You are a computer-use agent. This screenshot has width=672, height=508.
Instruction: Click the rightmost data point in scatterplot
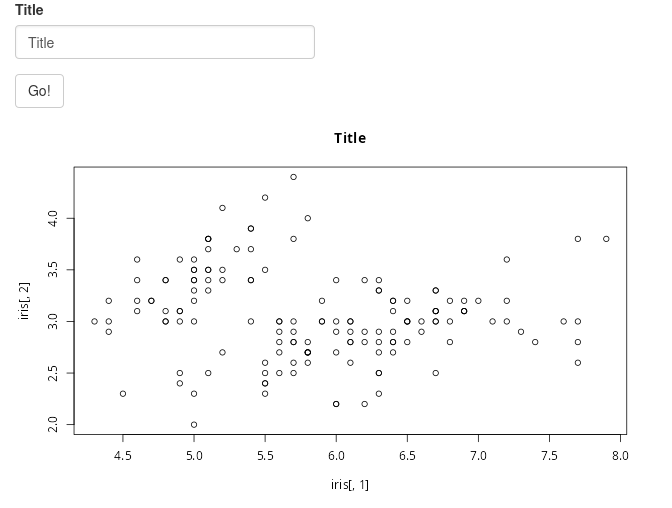pyautogui.click(x=606, y=239)
